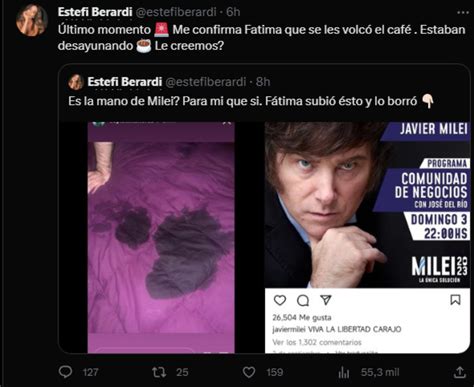Click the Instagram paper plane send icon
Viewport: 474px width, 387px height.
click(326, 300)
